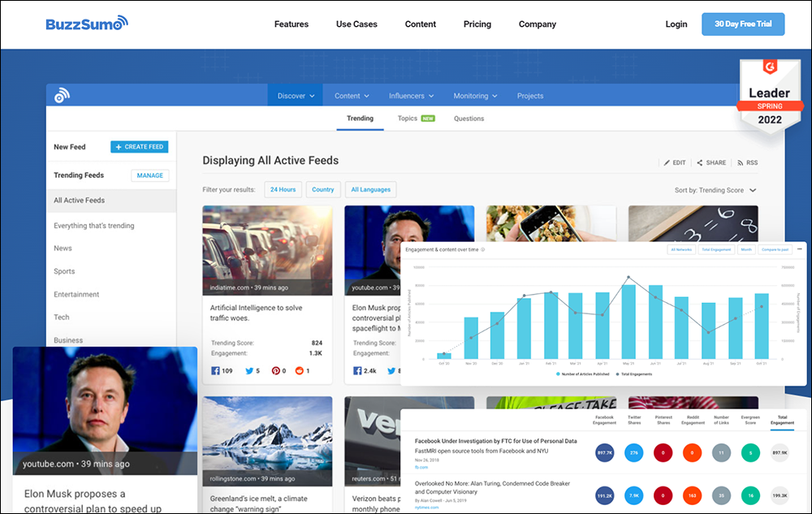The width and height of the screenshot is (812, 514).
Task: Click the Compare to past button
Action: coord(775,249)
